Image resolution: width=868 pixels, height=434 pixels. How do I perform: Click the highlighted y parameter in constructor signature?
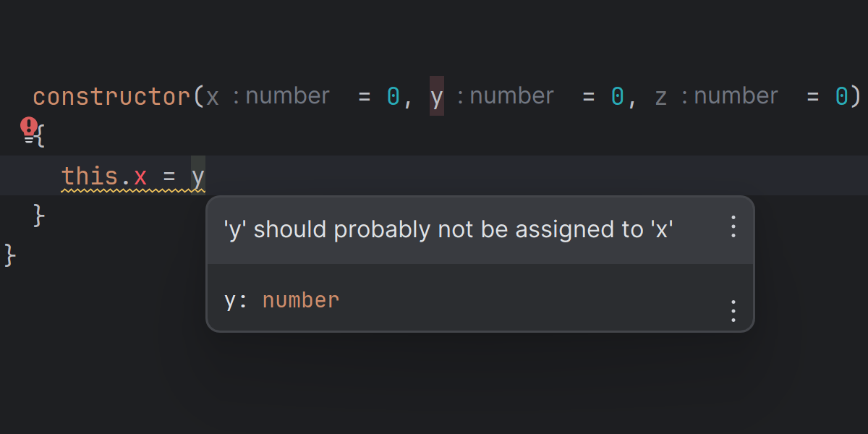click(437, 96)
